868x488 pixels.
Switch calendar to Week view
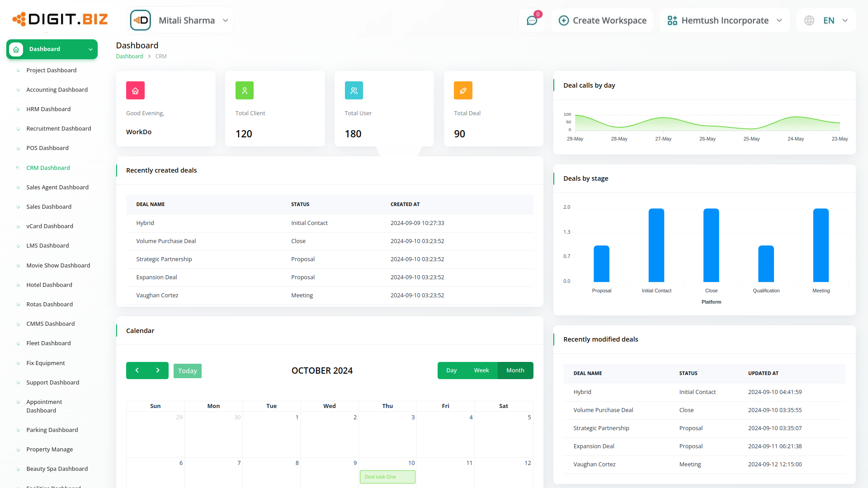[x=481, y=370]
